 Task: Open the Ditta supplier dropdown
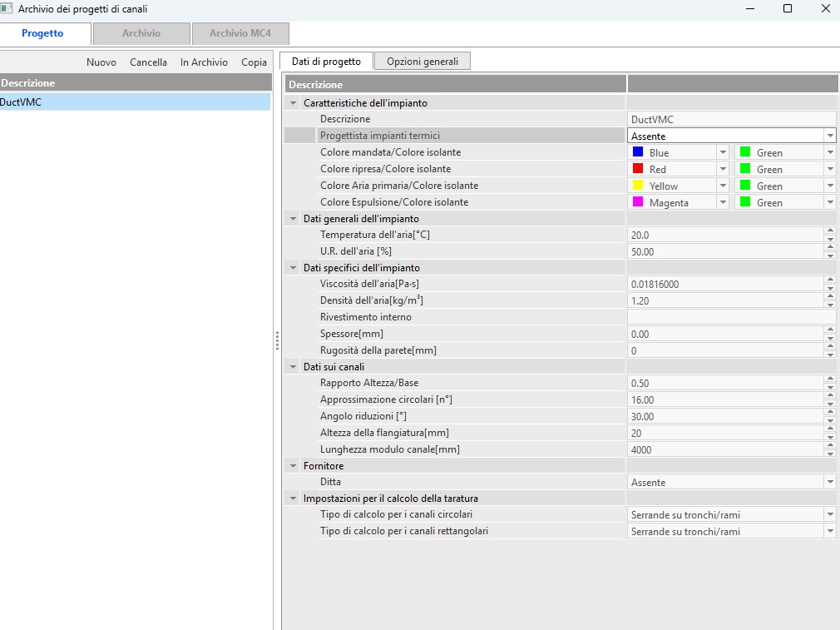click(829, 483)
